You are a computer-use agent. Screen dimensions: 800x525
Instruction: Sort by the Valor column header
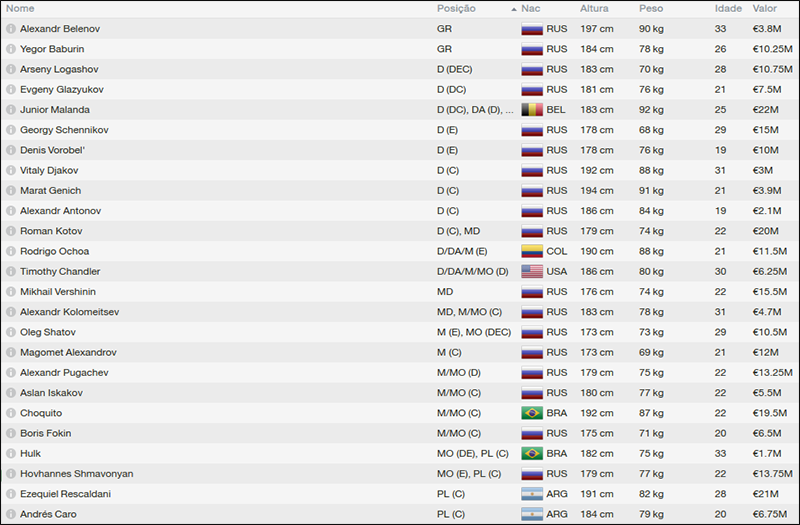pos(766,8)
